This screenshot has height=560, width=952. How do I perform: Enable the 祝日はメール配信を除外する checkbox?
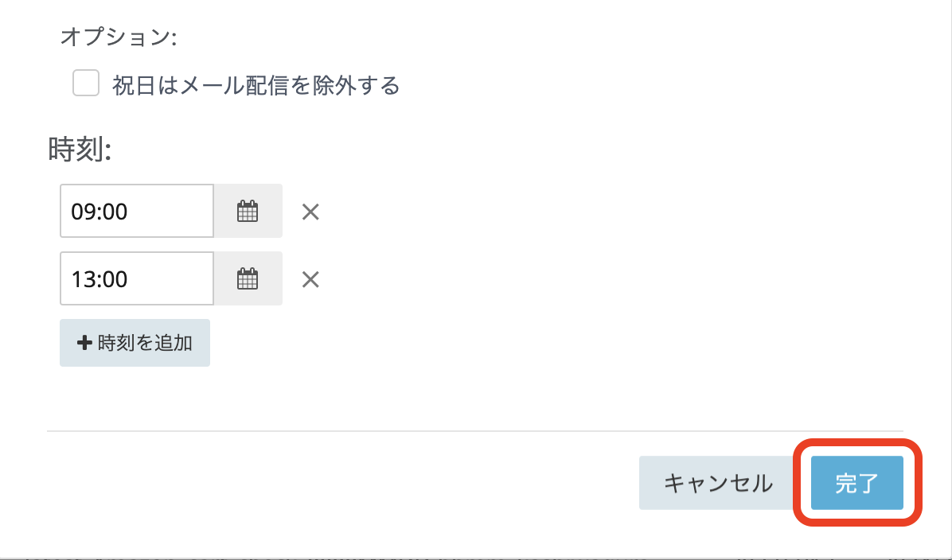click(x=86, y=84)
